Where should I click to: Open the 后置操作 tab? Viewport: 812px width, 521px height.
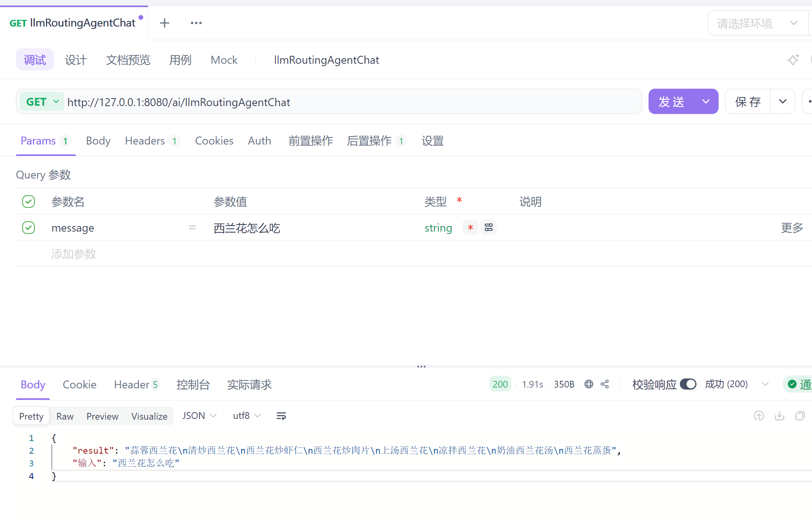click(376, 141)
